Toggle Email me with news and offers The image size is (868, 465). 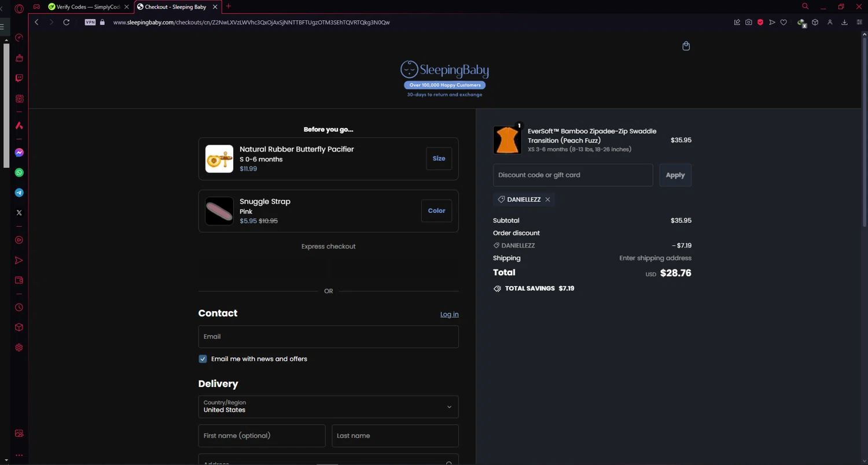click(x=203, y=359)
